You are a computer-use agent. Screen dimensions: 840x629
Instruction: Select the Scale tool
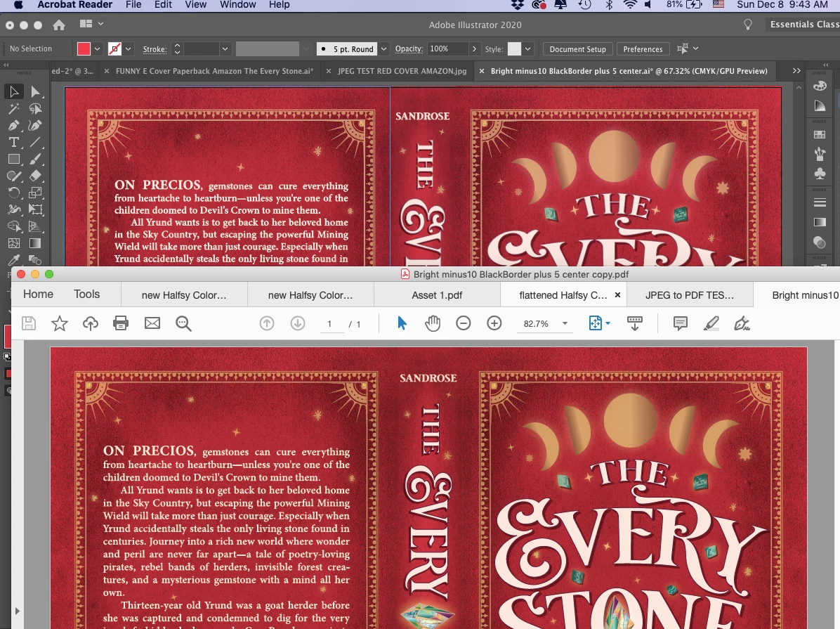(x=35, y=193)
